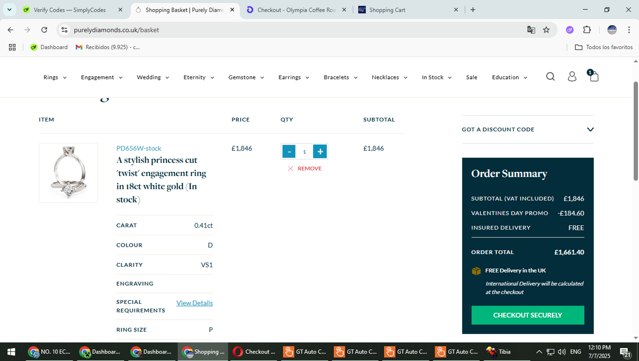Screen dimensions: 639x361
Task: Open Todos los favoritos folder
Action: point(604,47)
